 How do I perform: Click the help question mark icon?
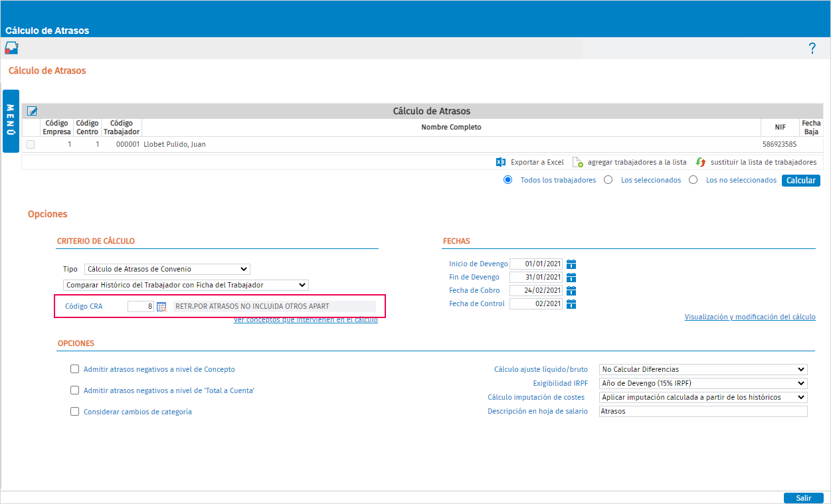(812, 48)
